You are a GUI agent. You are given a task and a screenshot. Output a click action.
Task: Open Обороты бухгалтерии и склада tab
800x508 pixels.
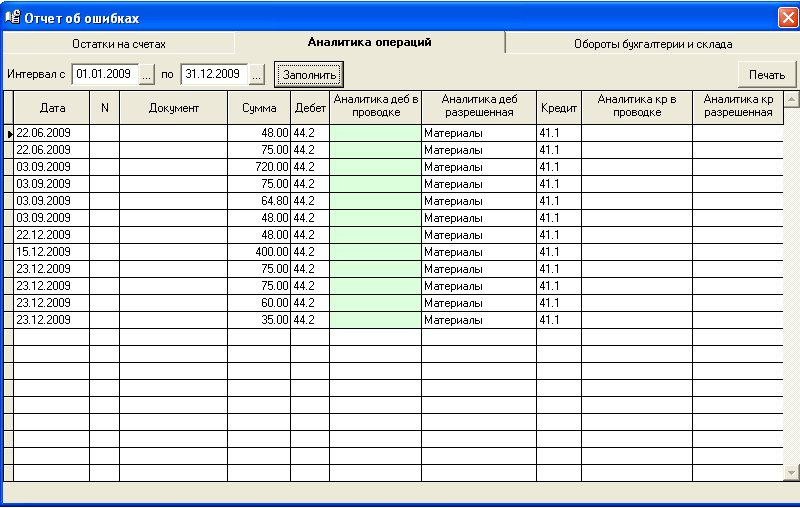[652, 44]
